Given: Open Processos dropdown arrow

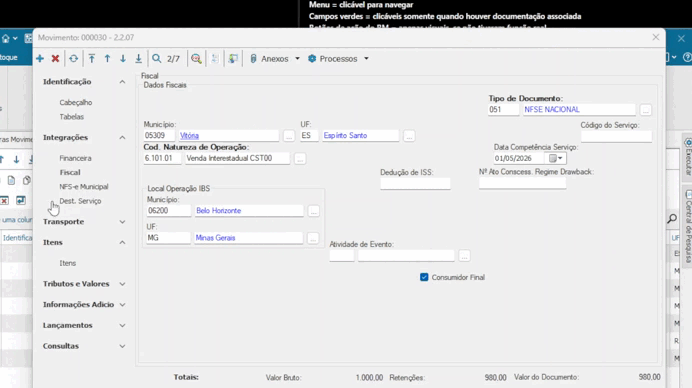Looking at the screenshot, I should (x=366, y=59).
